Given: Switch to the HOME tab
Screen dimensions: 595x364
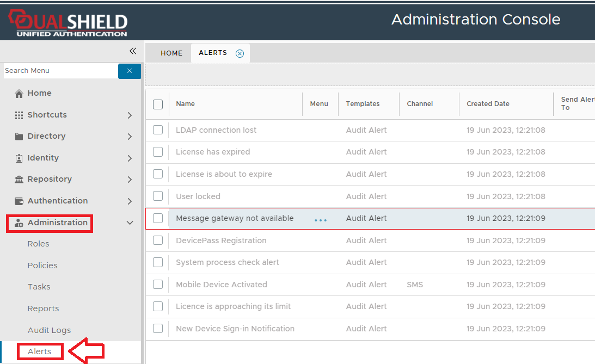Looking at the screenshot, I should [171, 53].
